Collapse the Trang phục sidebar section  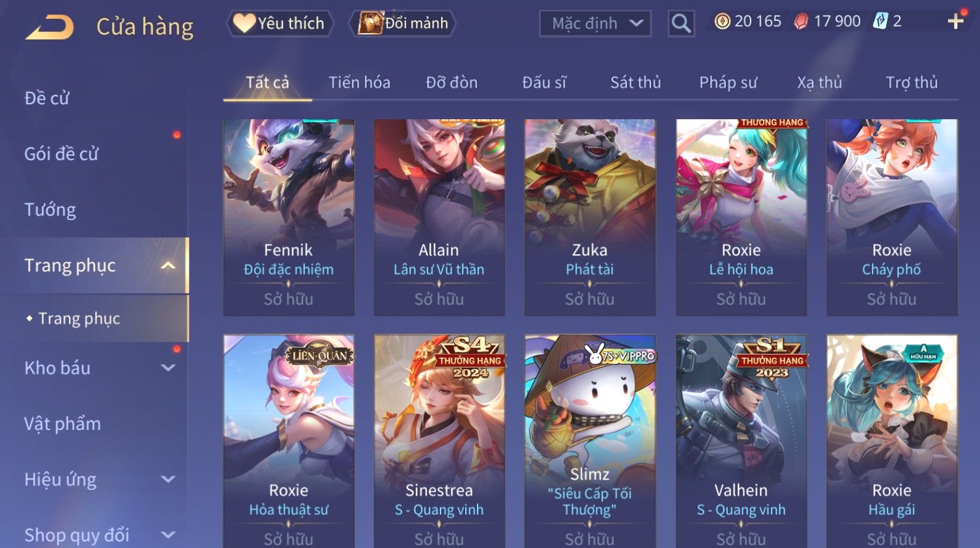168,265
